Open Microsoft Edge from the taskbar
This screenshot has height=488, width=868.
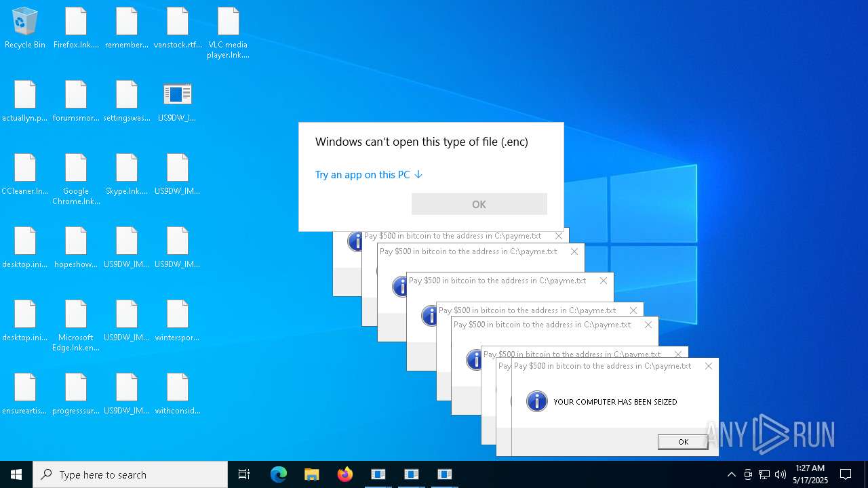279,474
